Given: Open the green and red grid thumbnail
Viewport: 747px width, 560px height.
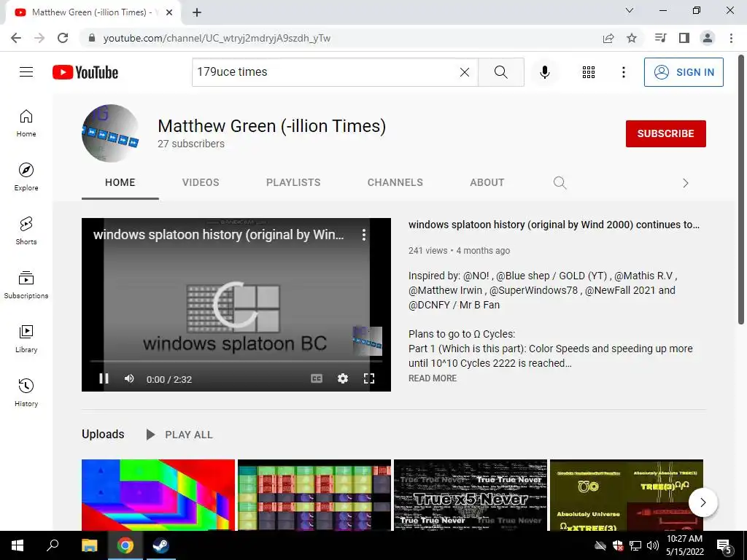Looking at the screenshot, I should (314, 495).
